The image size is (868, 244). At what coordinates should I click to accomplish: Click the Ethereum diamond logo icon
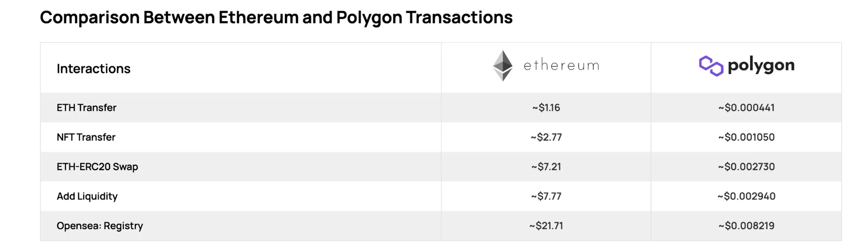coord(503,66)
